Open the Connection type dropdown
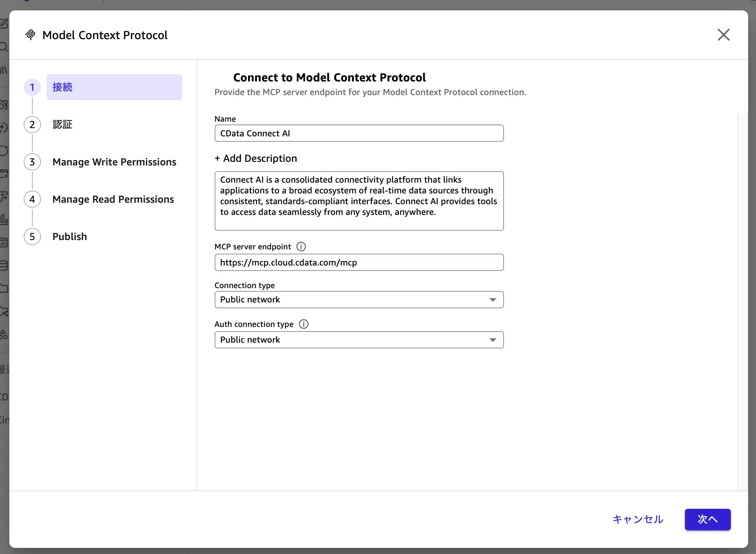Image resolution: width=756 pixels, height=554 pixels. 359,300
